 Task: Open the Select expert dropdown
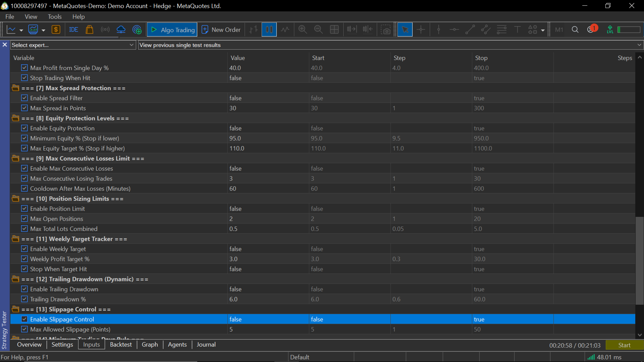(131, 45)
